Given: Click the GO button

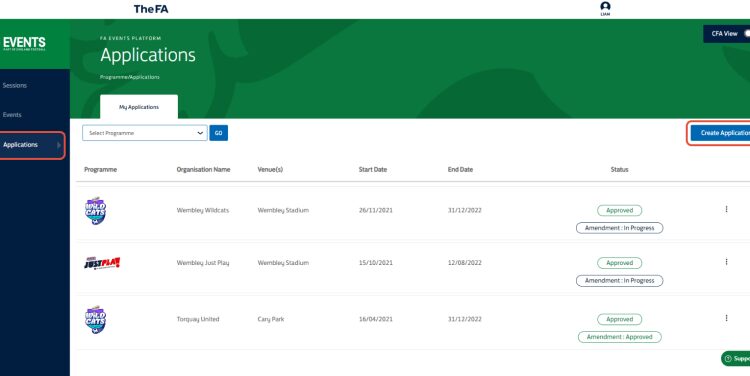Looking at the screenshot, I should [219, 133].
